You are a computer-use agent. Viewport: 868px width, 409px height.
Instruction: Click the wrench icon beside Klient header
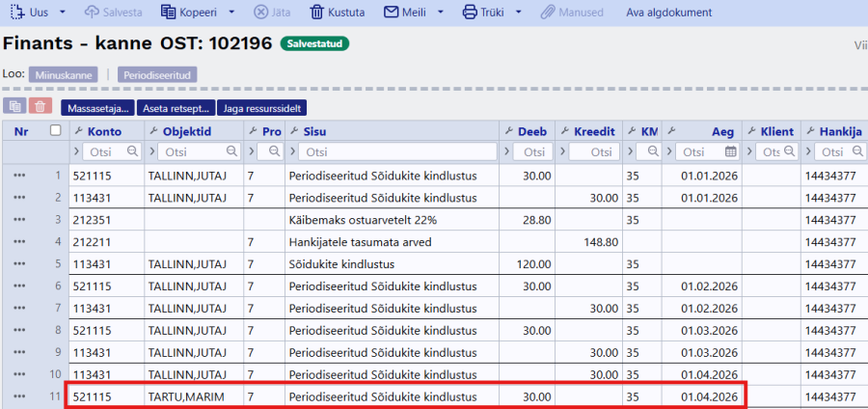(x=751, y=131)
